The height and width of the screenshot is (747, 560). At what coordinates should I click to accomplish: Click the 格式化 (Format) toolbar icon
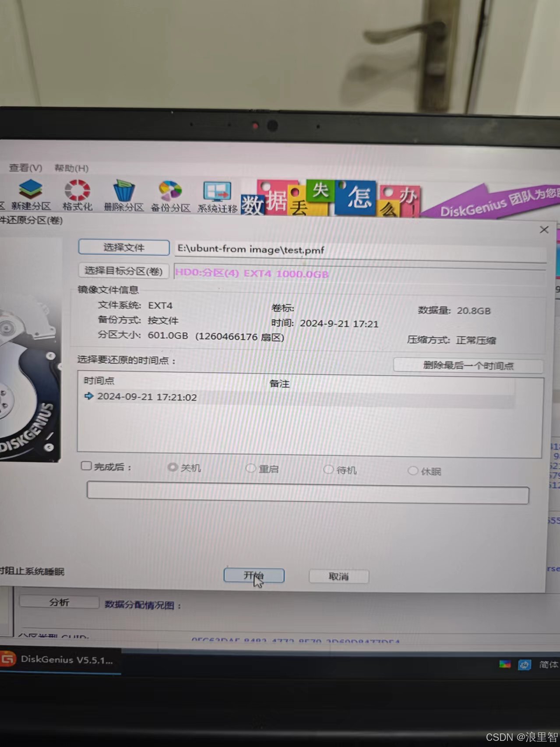(x=77, y=195)
